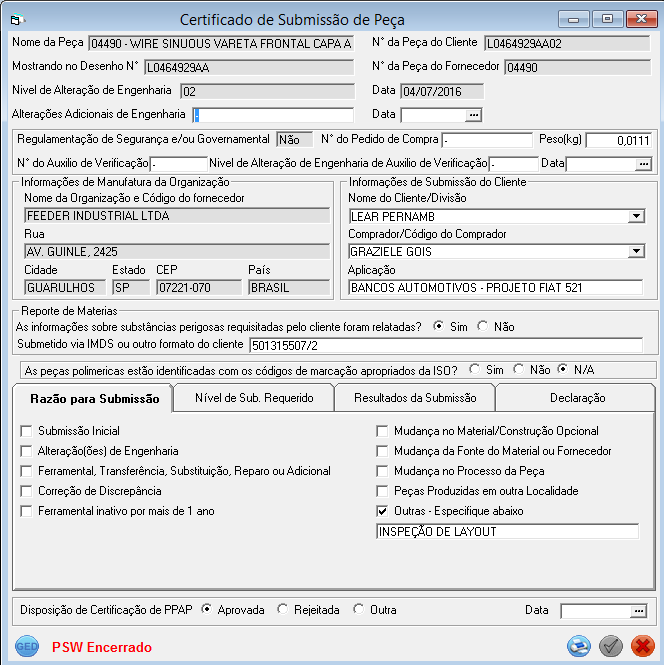Select Não for peças polimericas ISO question
Screen dimensions: 664x665
click(519, 369)
